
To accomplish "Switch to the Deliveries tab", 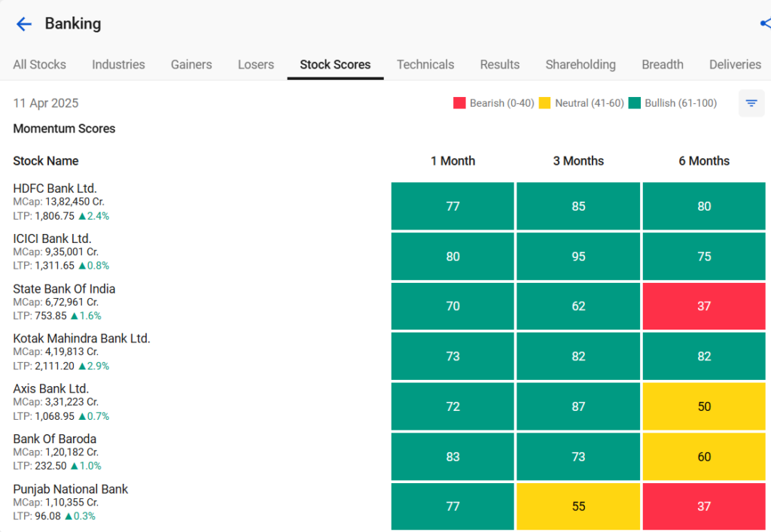I will [735, 65].
